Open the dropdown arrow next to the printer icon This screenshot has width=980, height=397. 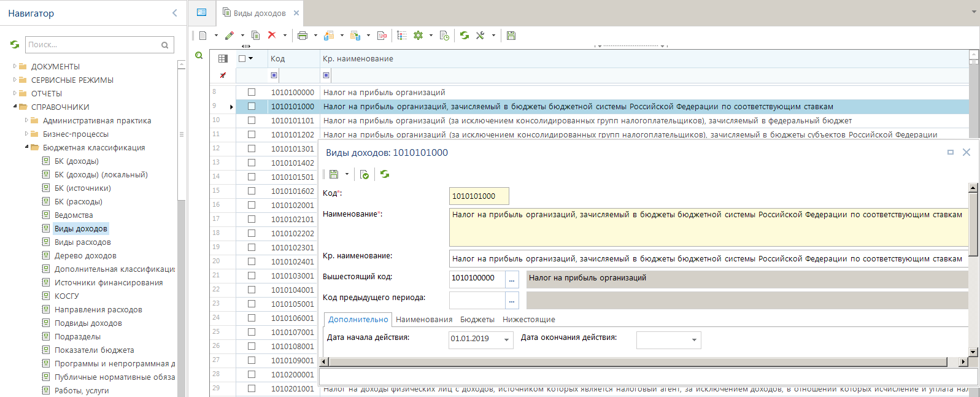coord(315,36)
